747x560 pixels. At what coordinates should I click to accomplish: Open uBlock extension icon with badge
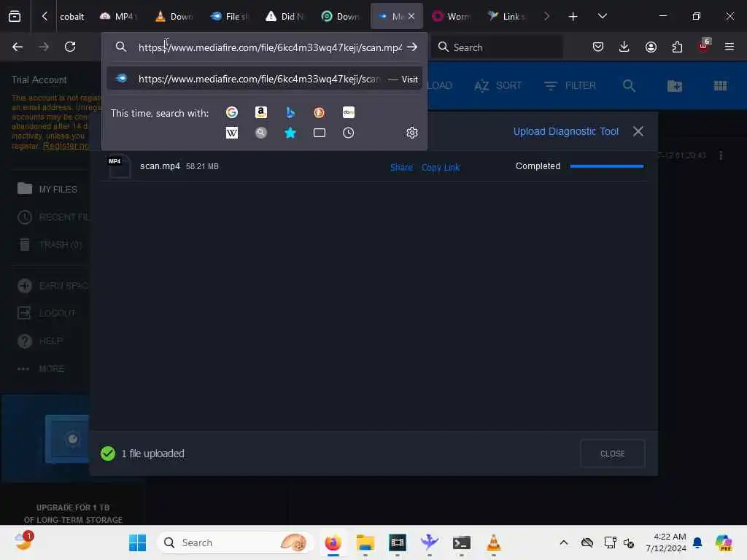[704, 46]
